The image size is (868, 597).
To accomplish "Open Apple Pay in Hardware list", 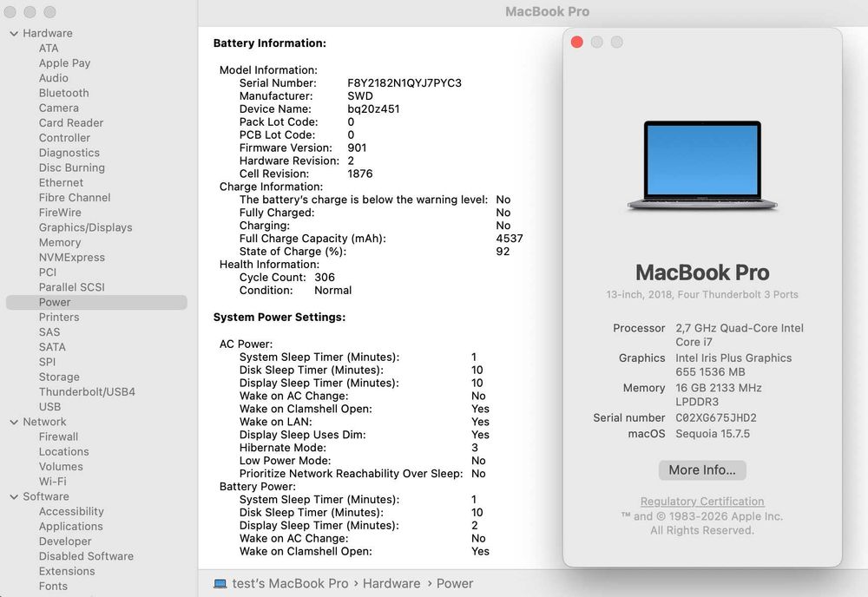I will click(64, 63).
